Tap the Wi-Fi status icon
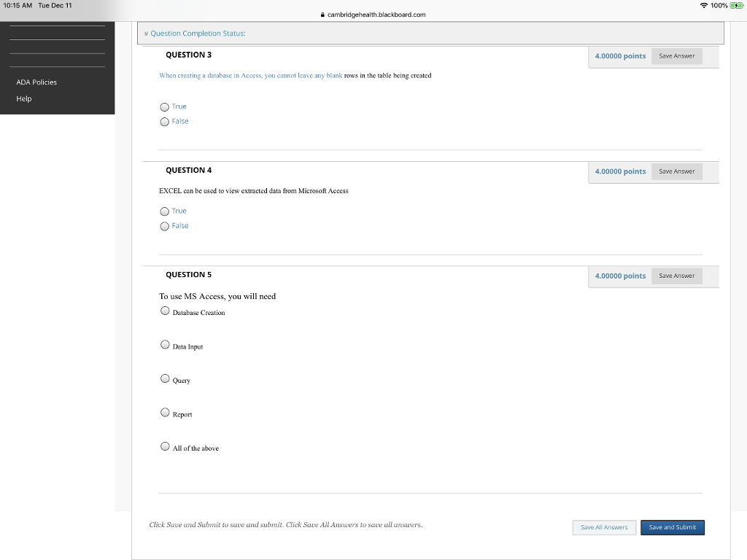Image resolution: width=747 pixels, height=560 pixels. [x=704, y=6]
